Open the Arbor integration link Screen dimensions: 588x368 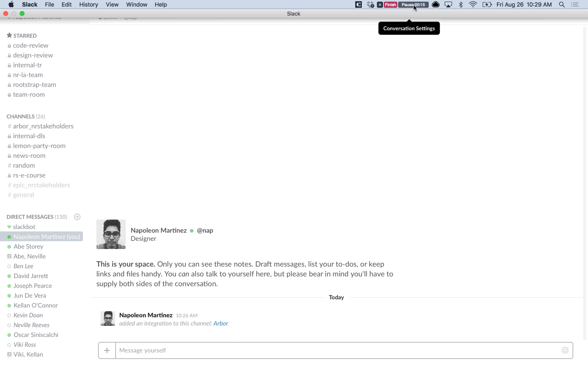pos(220,323)
